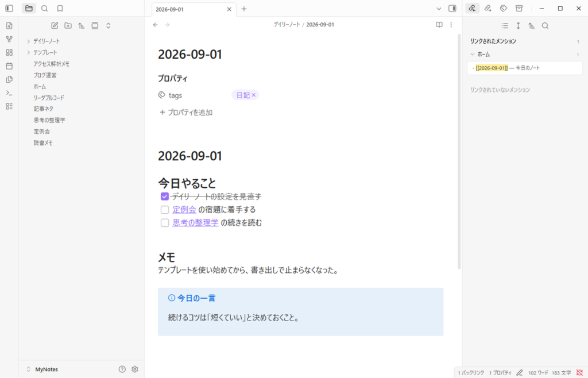Uncheck デイリーノートの設定を見直す task

point(165,196)
